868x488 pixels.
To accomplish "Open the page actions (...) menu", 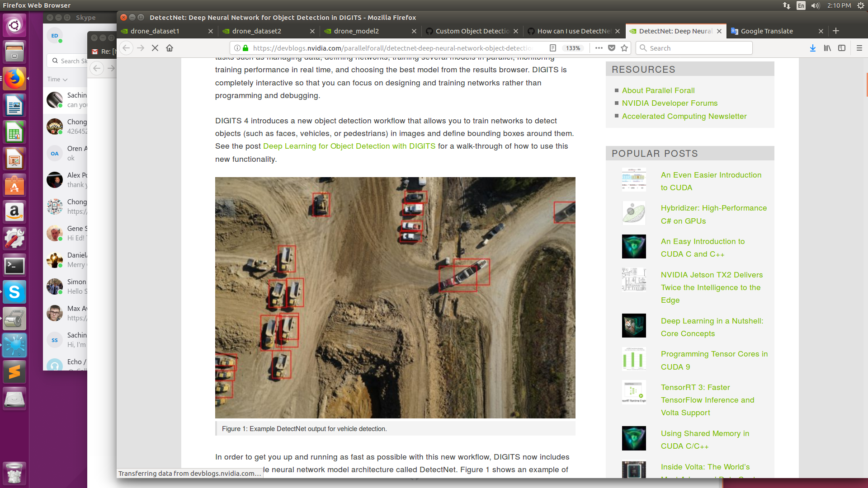I will [x=599, y=47].
